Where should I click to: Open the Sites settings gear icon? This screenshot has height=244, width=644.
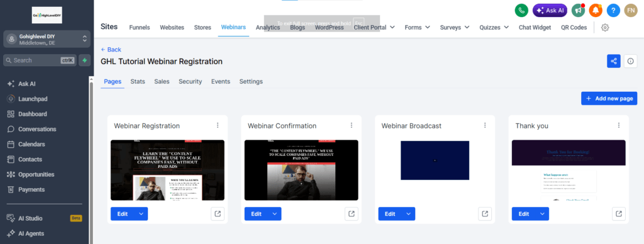pyautogui.click(x=604, y=28)
